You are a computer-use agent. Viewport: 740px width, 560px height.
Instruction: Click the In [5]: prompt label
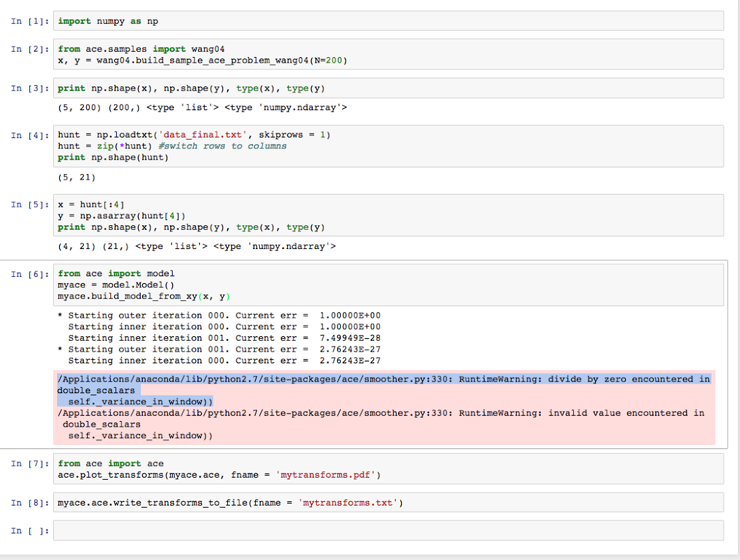pos(30,204)
